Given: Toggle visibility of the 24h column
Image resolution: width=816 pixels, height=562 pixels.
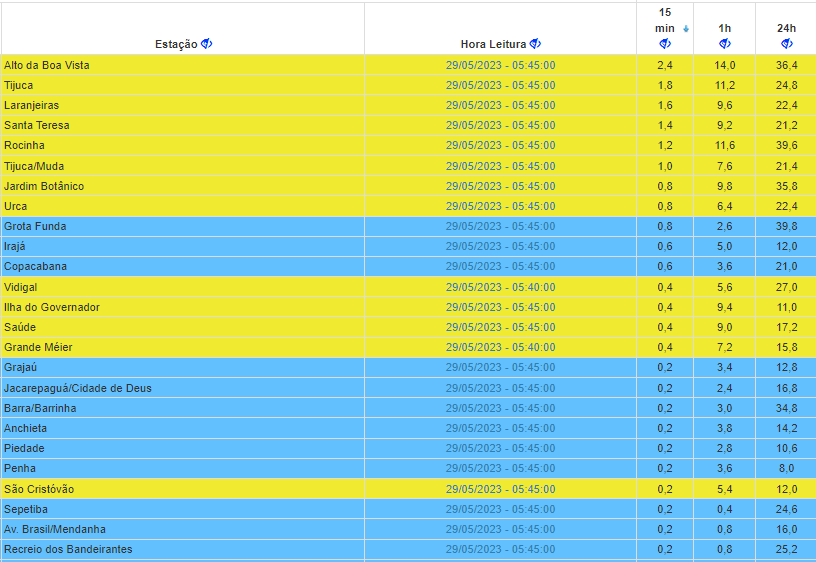Looking at the screenshot, I should coord(787,44).
